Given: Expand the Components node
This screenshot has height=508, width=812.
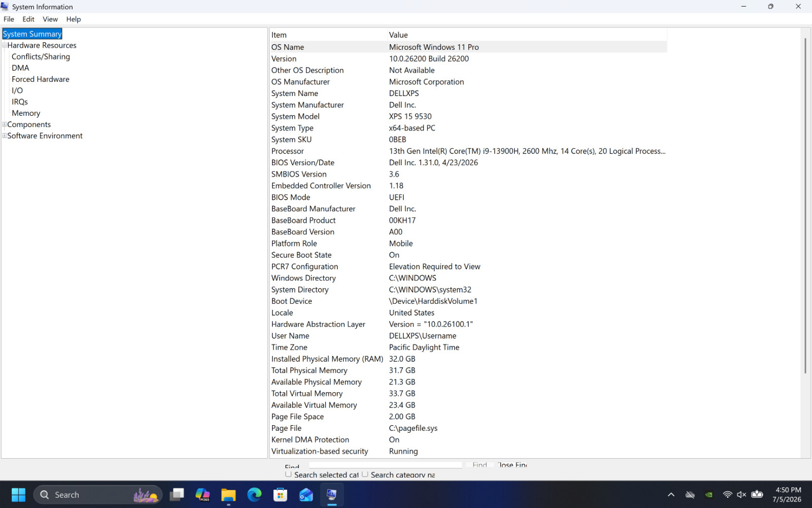Looking at the screenshot, I should pyautogui.click(x=5, y=124).
